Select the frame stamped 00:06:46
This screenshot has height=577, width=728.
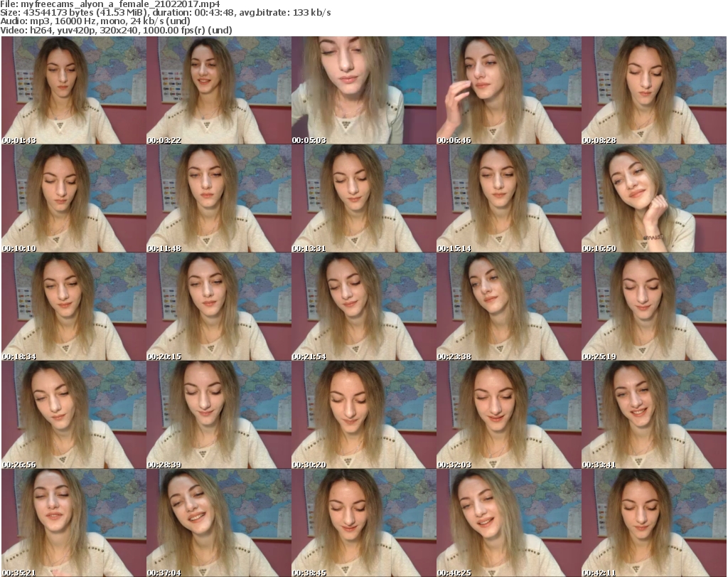tap(509, 90)
